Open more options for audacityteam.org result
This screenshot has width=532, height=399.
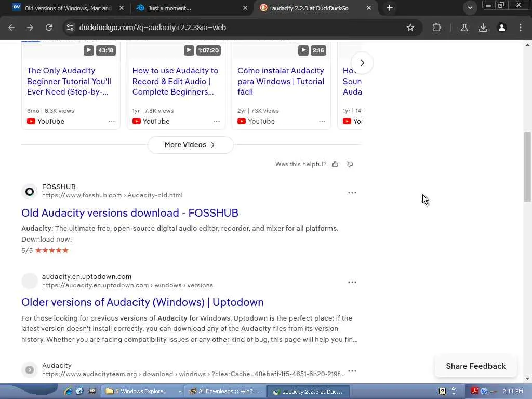(x=352, y=371)
